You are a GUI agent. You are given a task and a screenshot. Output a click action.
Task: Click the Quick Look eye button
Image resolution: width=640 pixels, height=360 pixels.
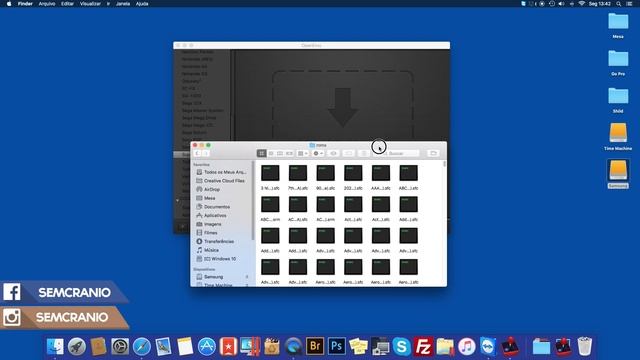[x=333, y=153]
